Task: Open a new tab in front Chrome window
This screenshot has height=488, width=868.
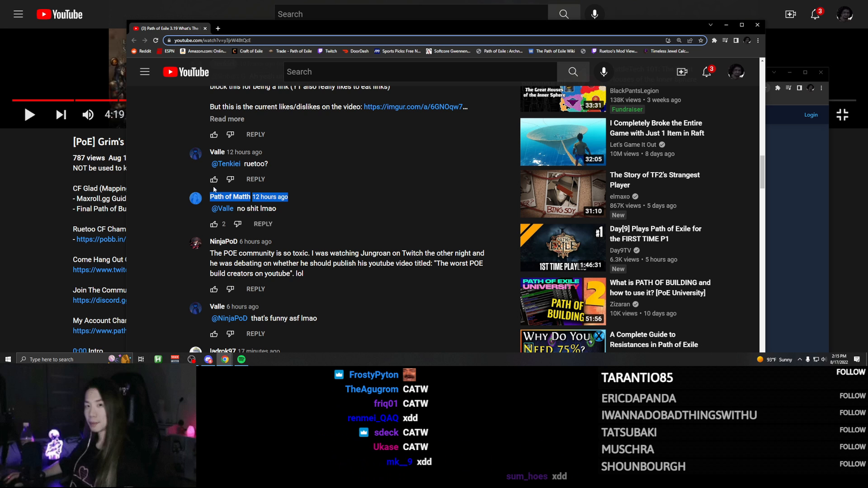Action: (x=218, y=28)
